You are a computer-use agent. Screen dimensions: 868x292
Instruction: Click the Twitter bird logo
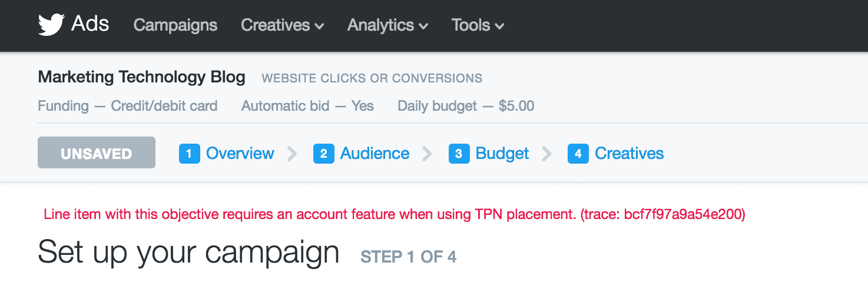click(51, 25)
